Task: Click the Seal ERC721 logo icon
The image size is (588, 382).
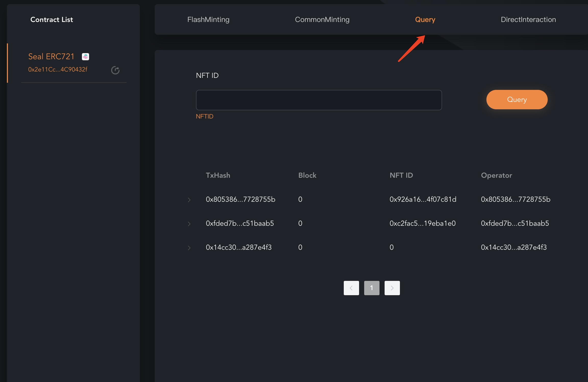Action: tap(85, 56)
